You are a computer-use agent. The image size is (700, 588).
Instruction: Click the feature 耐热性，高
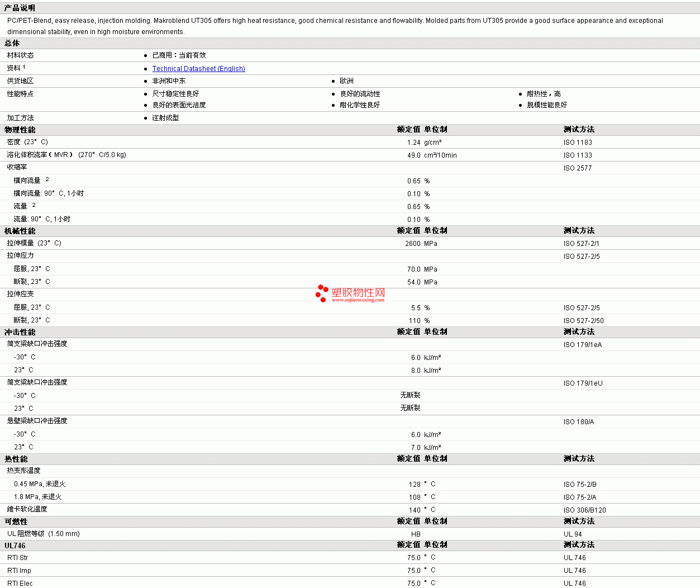(x=544, y=94)
